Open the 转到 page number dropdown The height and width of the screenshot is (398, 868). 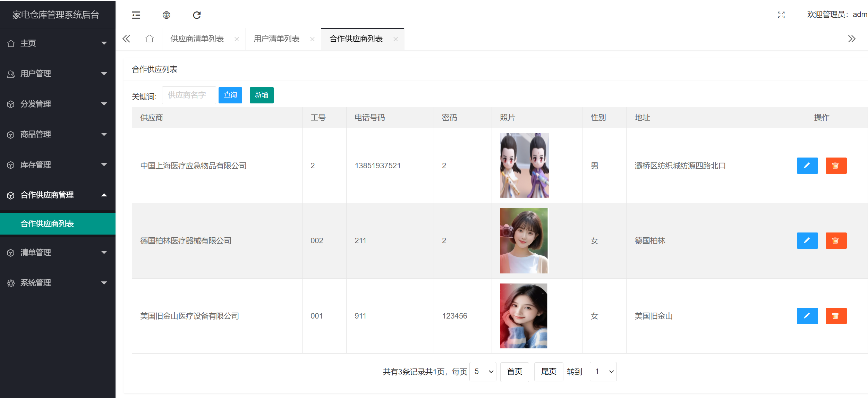(x=603, y=372)
